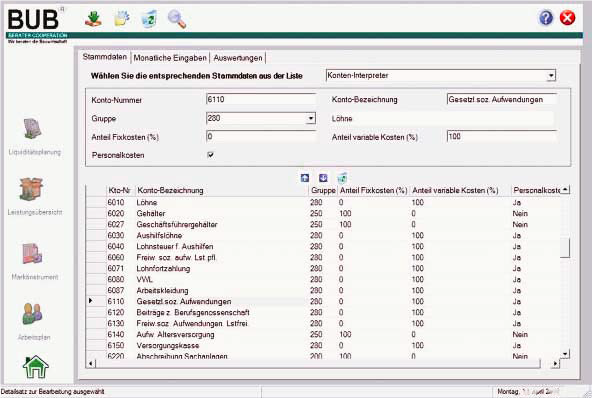
Task: Select row Beiträge z. Berufsgenossenschaft
Action: pos(323,312)
